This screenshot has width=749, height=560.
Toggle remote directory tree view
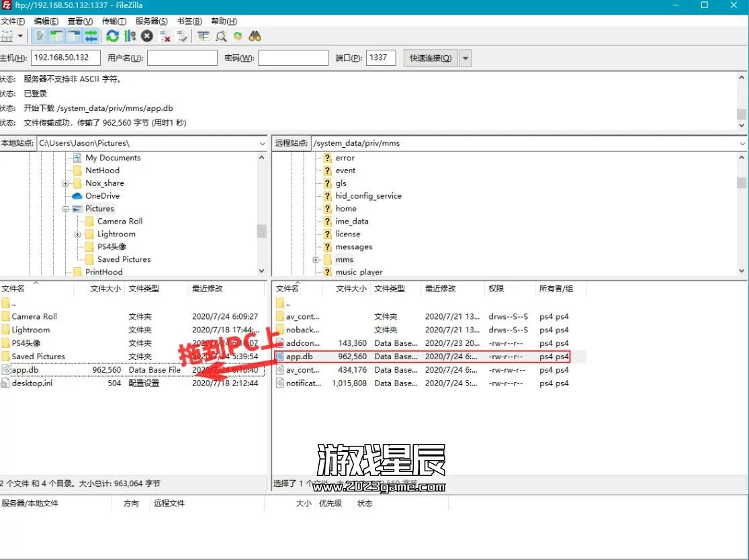(74, 36)
